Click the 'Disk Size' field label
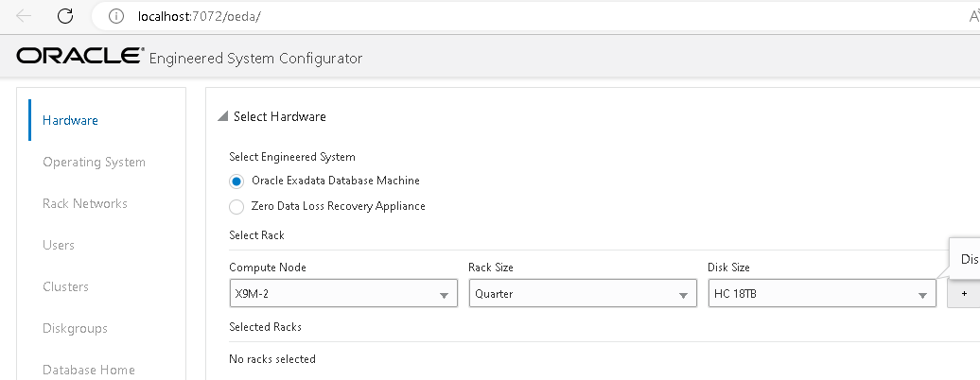980x380 pixels. coord(728,267)
